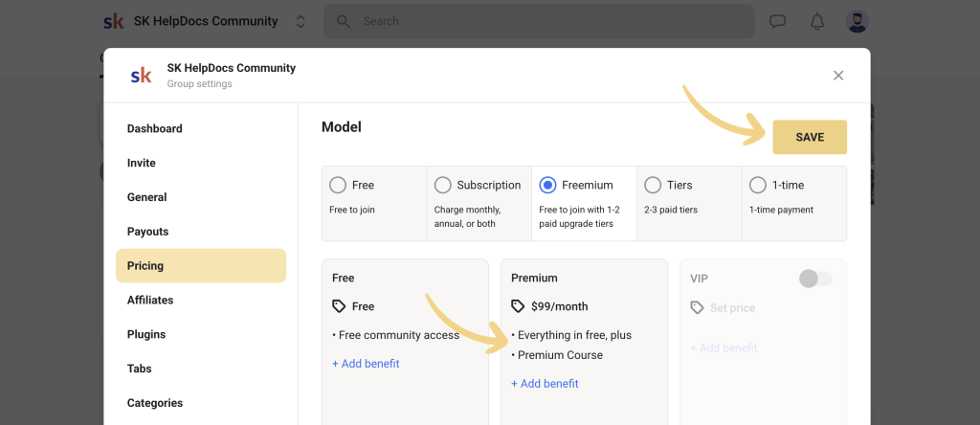Image resolution: width=980 pixels, height=425 pixels.
Task: Click Add benefit under Premium tier
Action: click(x=545, y=384)
